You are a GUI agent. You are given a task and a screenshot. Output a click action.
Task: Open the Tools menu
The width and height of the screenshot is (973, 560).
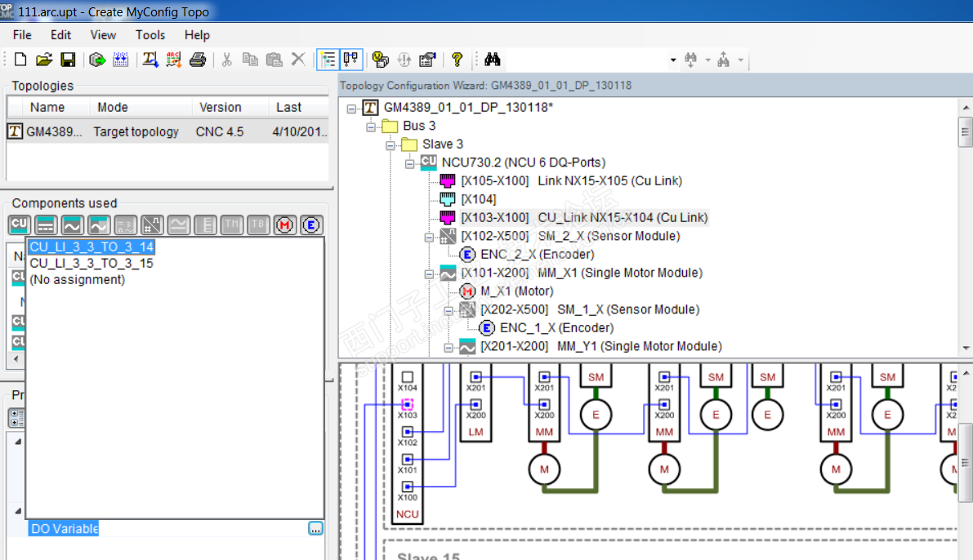150,35
